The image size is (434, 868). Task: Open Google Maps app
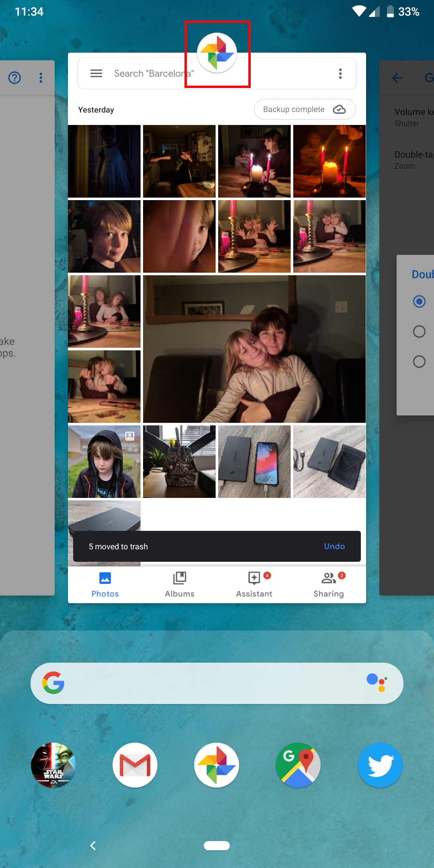(x=298, y=765)
